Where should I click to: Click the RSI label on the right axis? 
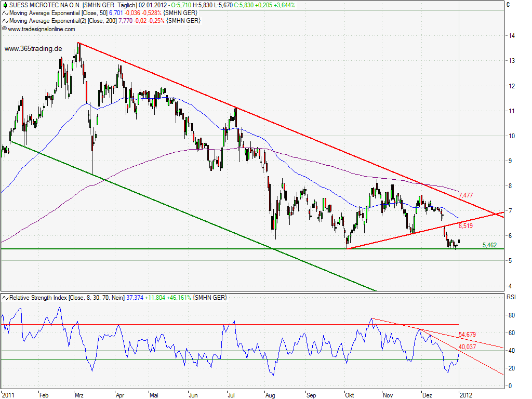511,298
